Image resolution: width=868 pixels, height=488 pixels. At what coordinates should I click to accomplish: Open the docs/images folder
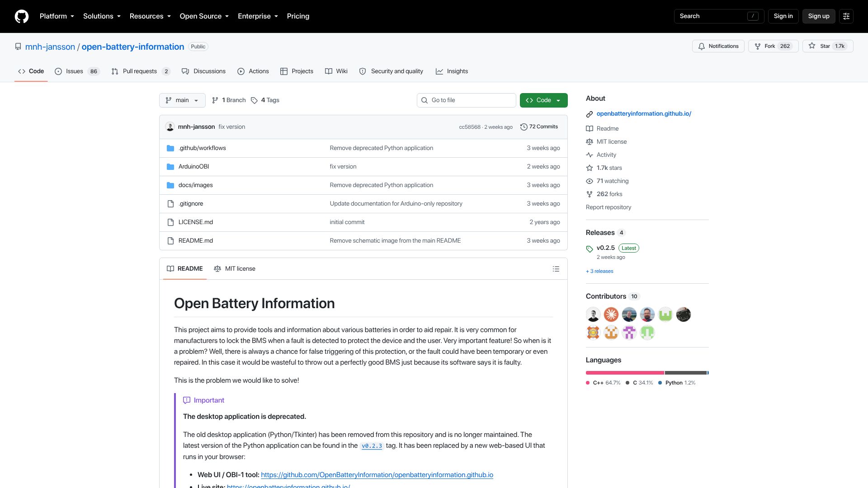(x=195, y=185)
